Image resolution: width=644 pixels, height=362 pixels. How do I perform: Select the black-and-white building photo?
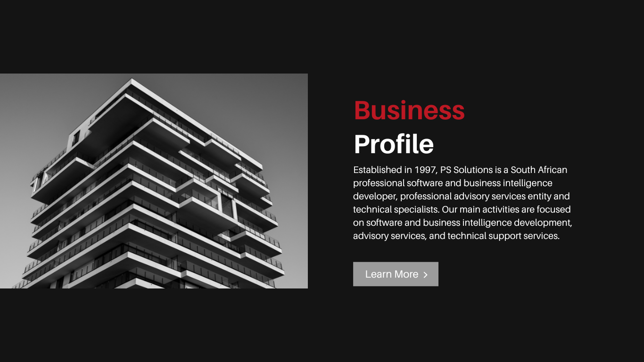[154, 181]
